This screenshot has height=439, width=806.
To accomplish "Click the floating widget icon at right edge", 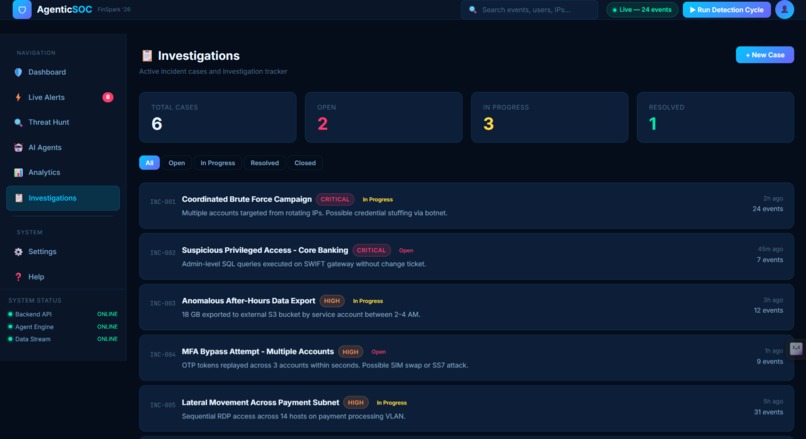I will (x=796, y=349).
